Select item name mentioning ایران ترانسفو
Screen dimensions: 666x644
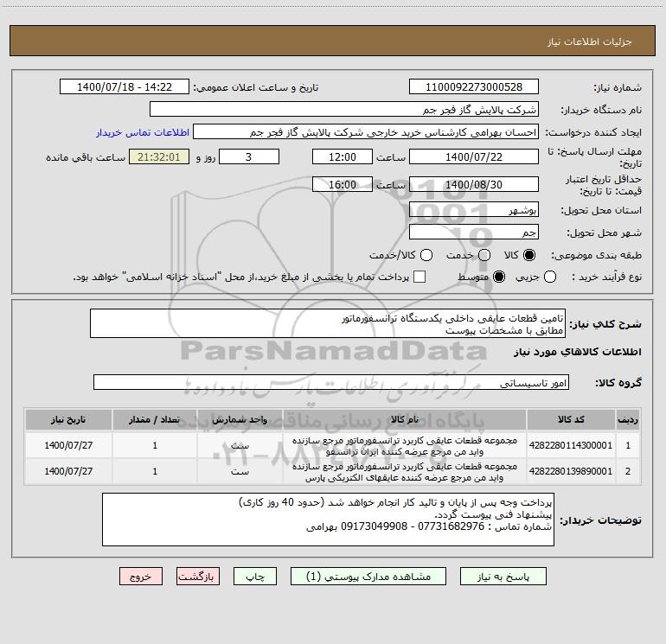click(x=405, y=446)
